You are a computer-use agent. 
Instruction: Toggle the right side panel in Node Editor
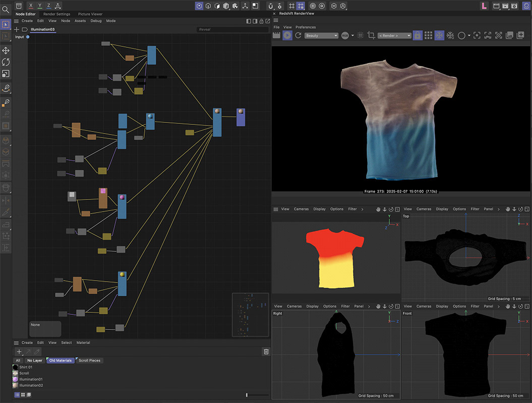(255, 21)
